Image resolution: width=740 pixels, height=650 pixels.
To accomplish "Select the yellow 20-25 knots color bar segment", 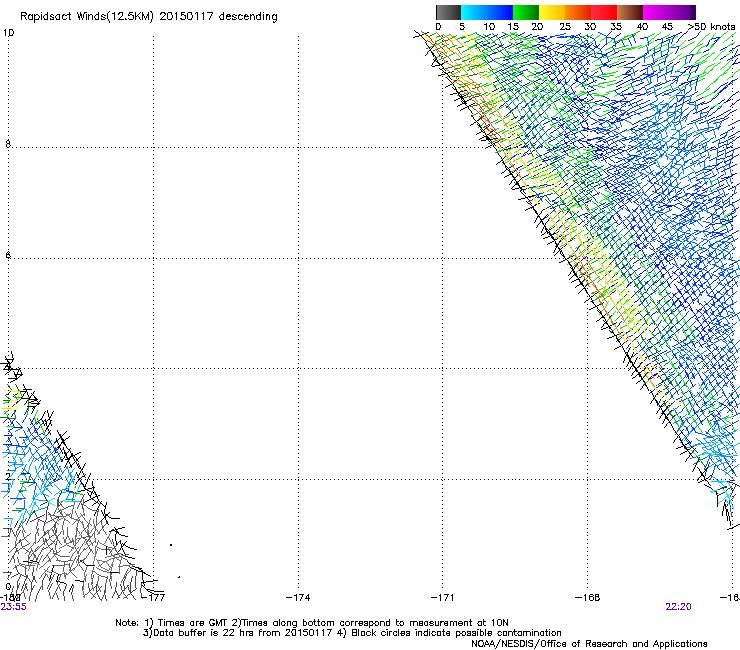I will pyautogui.click(x=552, y=12).
